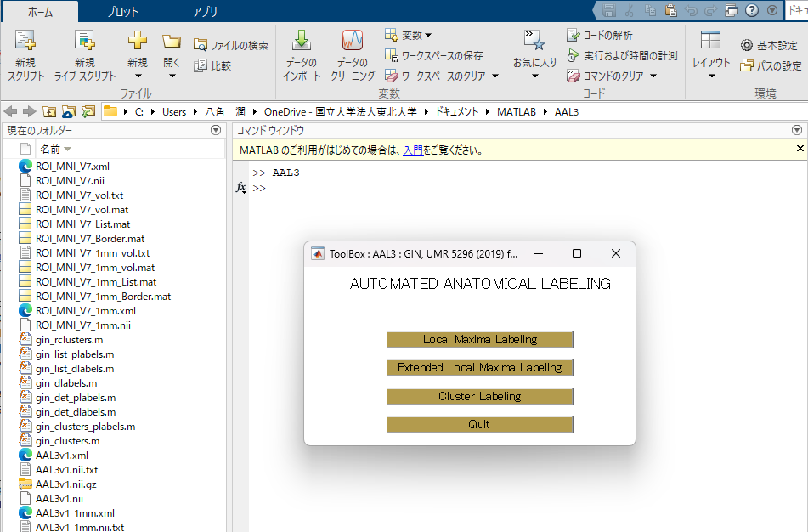Click the Getting Started (入門) link
This screenshot has height=532, width=808.
pyautogui.click(x=412, y=150)
